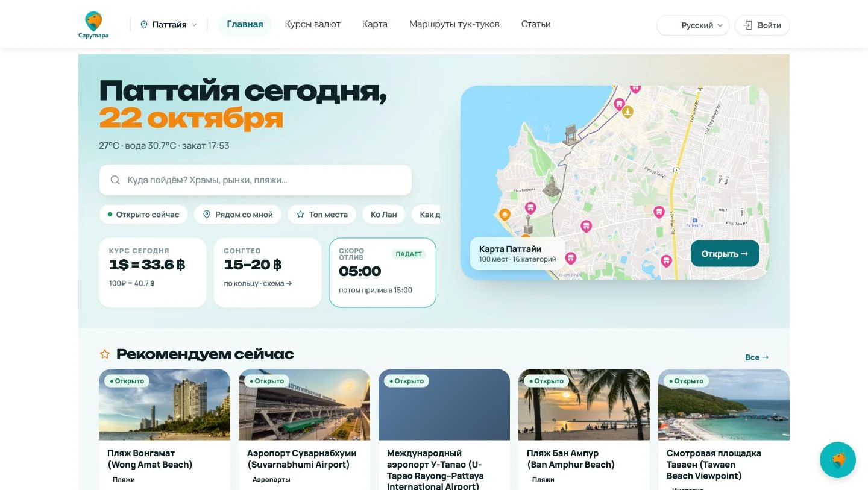Open the Курс сегодня exchange rate card
The image size is (868, 490).
pyautogui.click(x=153, y=272)
